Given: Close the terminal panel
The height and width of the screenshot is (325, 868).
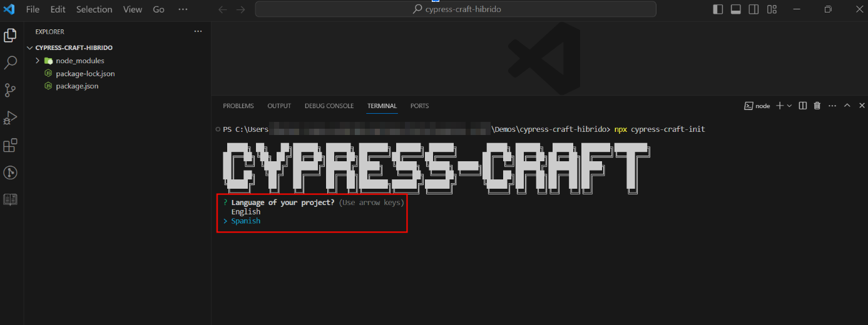Looking at the screenshot, I should (862, 106).
